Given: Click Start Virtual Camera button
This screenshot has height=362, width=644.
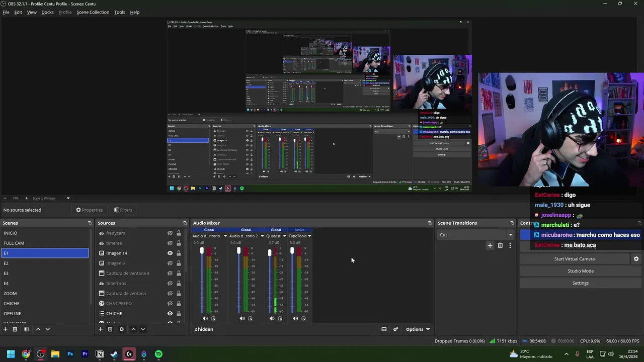Looking at the screenshot, I should point(574,259).
